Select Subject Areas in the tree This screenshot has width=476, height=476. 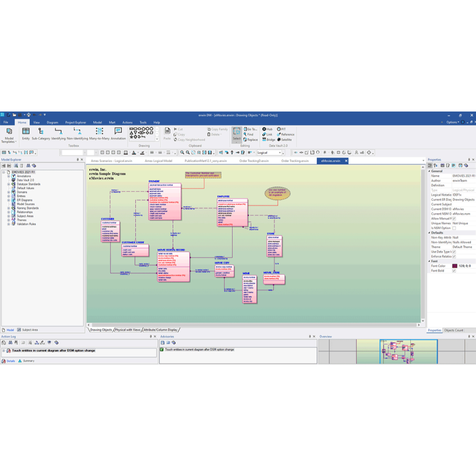(x=25, y=216)
